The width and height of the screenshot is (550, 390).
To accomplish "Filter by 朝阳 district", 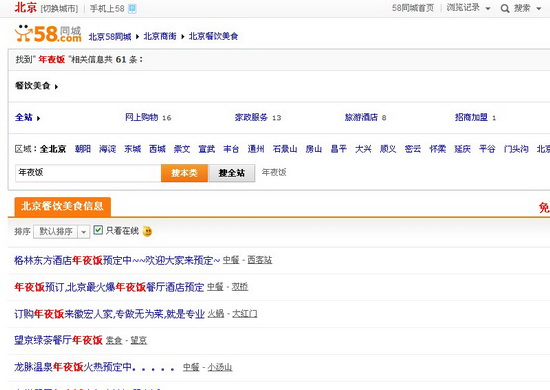I will [x=83, y=149].
